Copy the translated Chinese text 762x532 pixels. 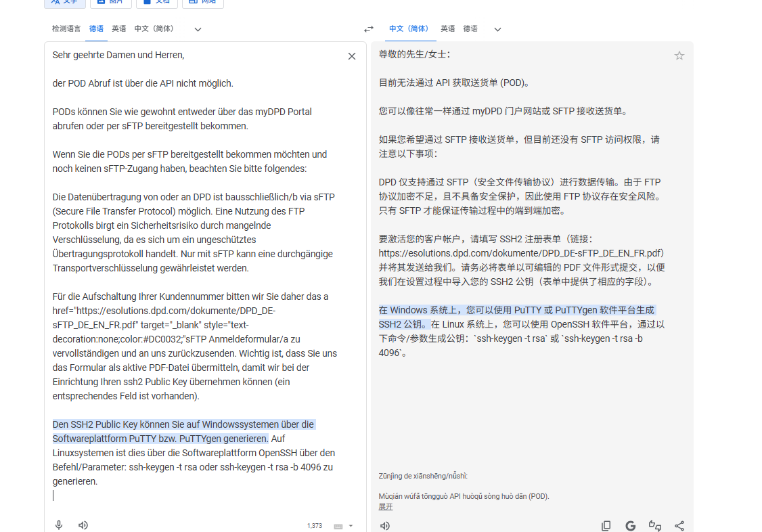click(606, 526)
